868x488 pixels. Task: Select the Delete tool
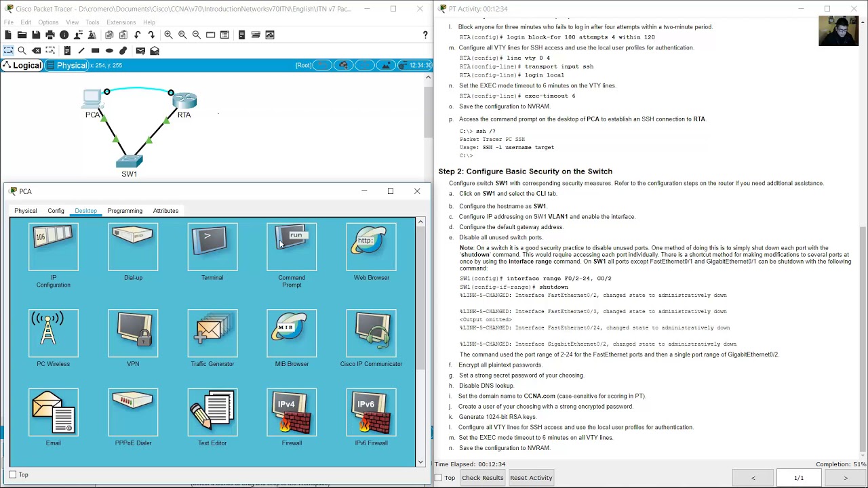pos(36,50)
